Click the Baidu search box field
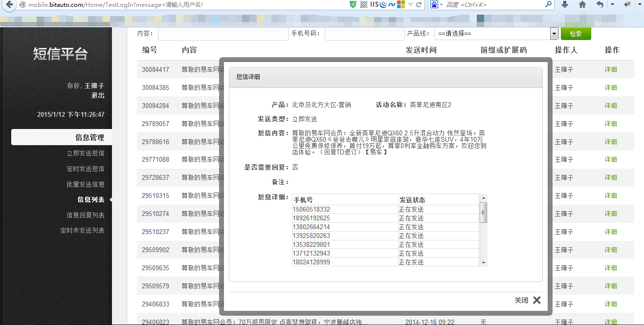644x325 pixels. [491, 4]
